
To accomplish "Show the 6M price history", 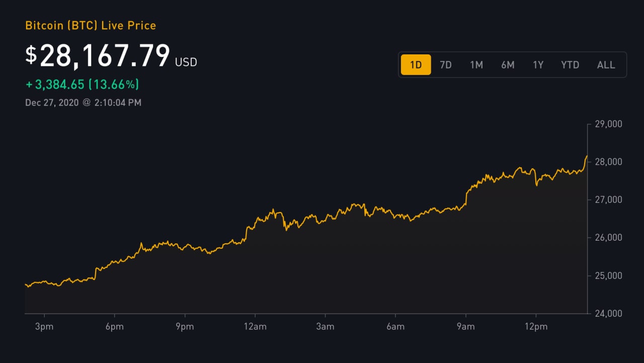I will (x=508, y=65).
